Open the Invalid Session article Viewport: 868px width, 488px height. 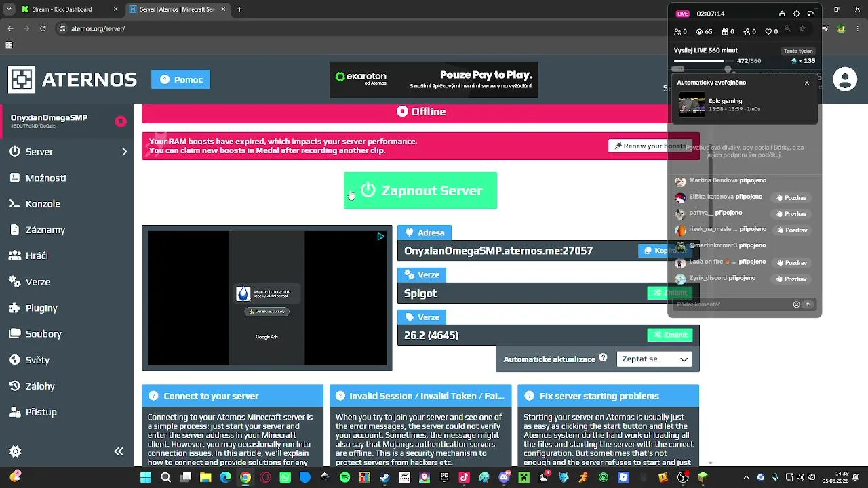[420, 396]
